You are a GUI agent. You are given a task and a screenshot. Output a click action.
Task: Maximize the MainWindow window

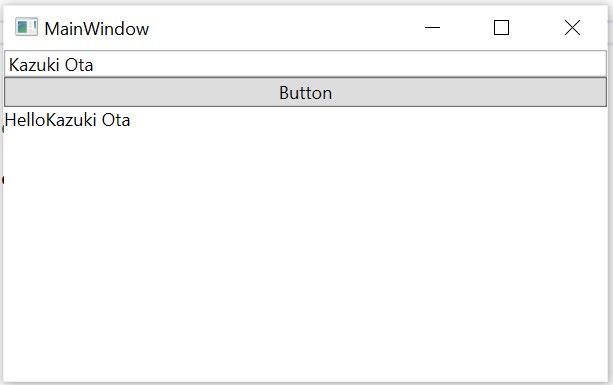[x=501, y=27]
